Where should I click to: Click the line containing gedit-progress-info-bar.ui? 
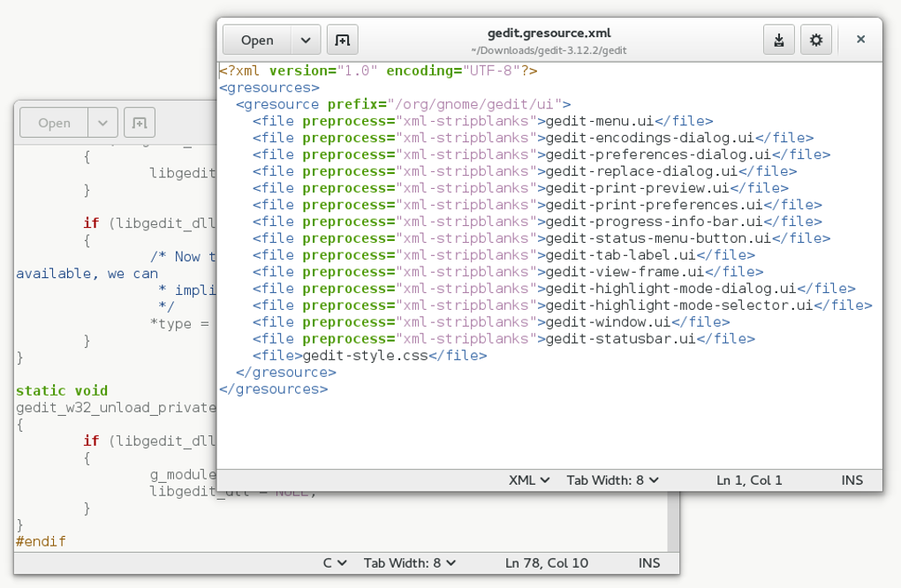537,221
